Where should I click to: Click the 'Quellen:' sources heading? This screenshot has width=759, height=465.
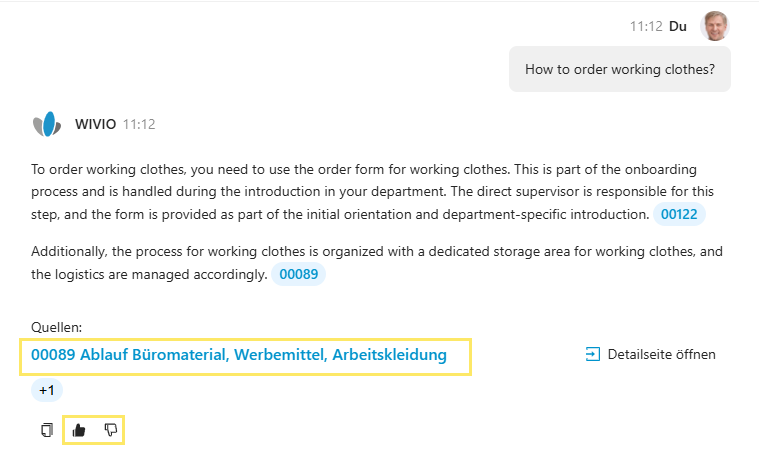coord(57,327)
